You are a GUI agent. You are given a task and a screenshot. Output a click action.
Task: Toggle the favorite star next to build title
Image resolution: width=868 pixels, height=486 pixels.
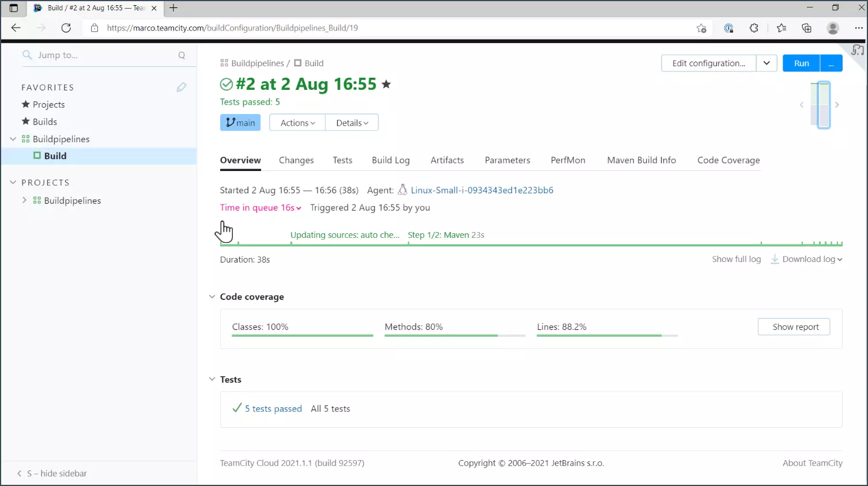[386, 85]
